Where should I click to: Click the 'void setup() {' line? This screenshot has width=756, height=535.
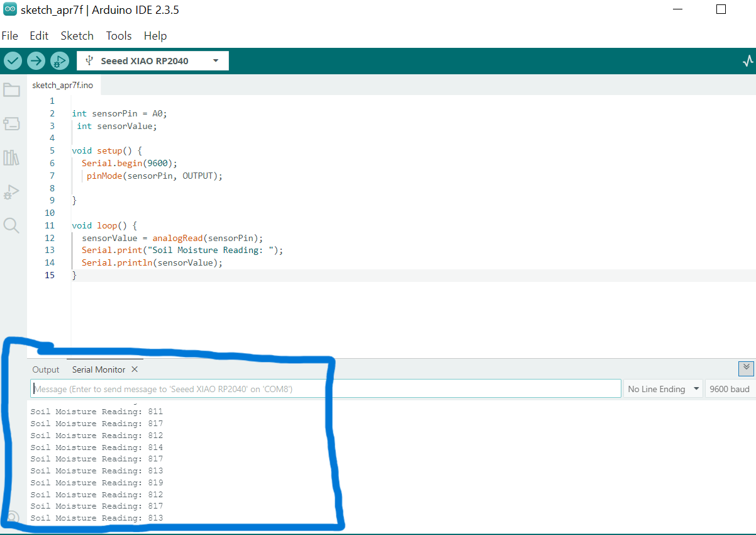107,150
